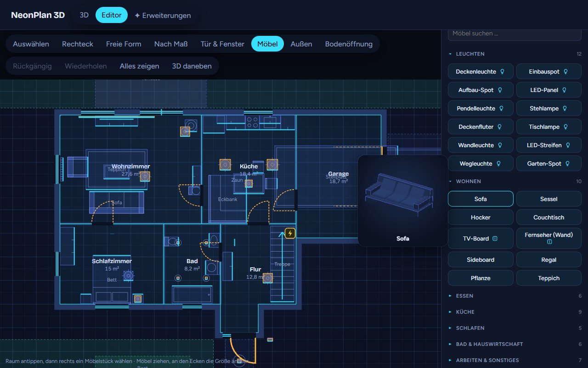Open the Tür & Fenster tool
This screenshot has width=588, height=368.
coord(222,44)
